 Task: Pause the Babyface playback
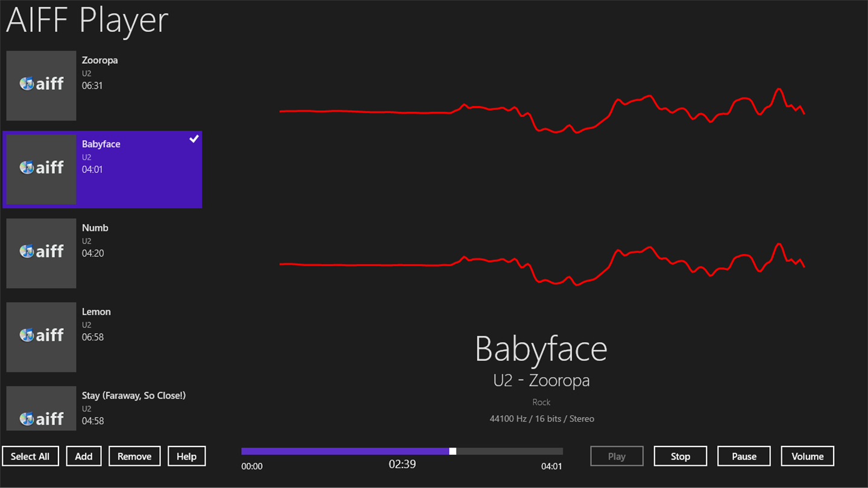coord(744,456)
